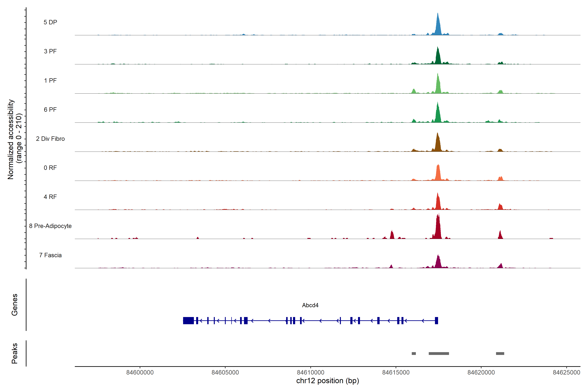Click the rightmost gray peak bar

click(x=500, y=353)
